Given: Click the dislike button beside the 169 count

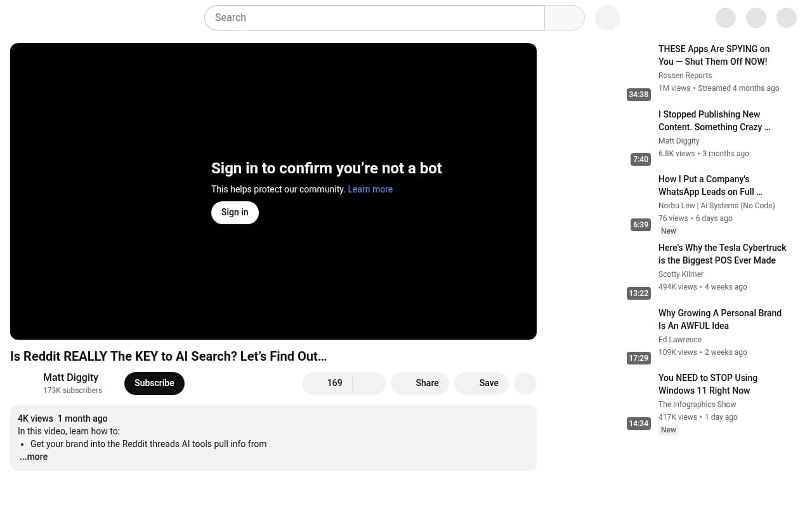Looking at the screenshot, I should pyautogui.click(x=369, y=384).
